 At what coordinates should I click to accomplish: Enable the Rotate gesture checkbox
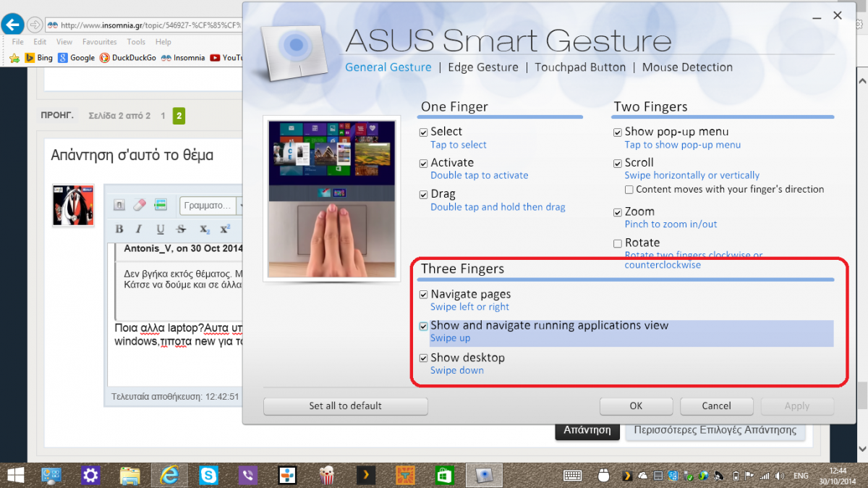[x=618, y=243]
